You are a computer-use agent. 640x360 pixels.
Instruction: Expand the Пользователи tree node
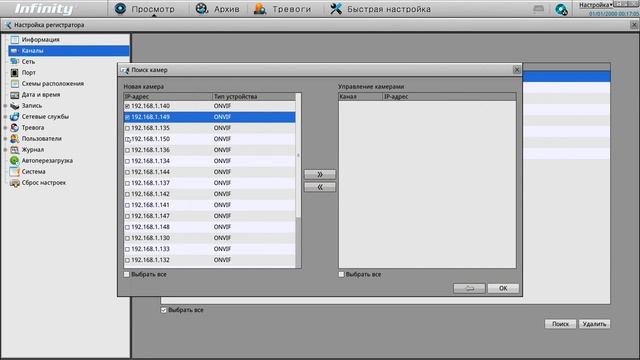[x=5, y=139]
